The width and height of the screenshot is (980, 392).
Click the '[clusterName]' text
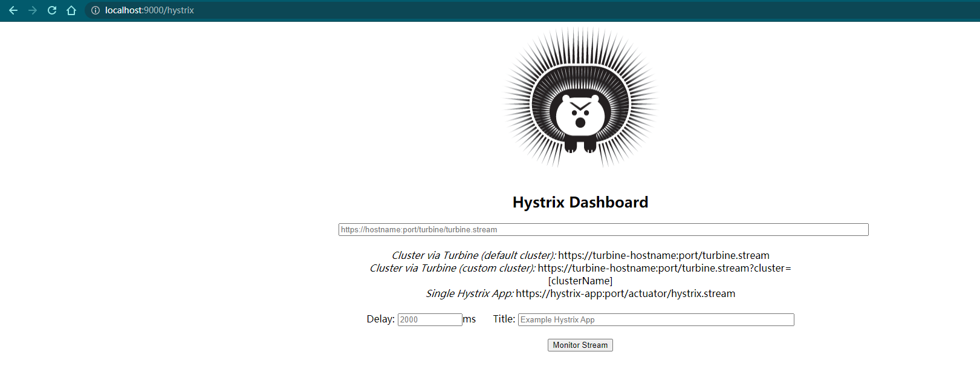coord(580,281)
